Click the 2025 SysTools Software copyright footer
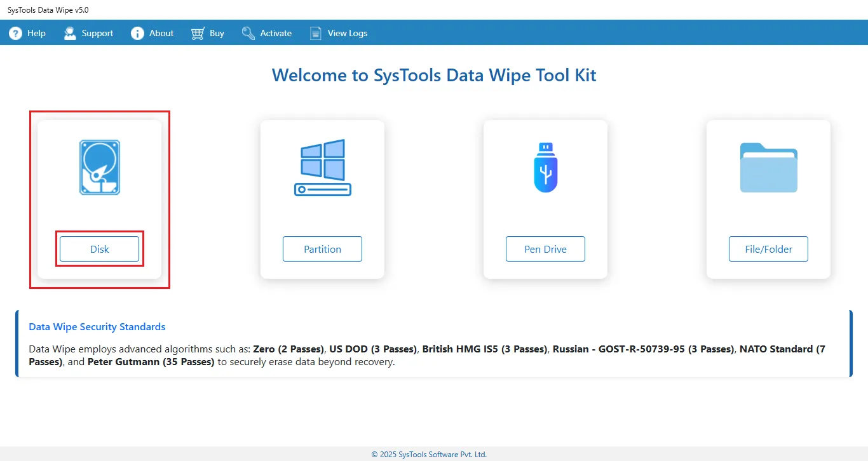Screen dimensions: 868x461 coord(429,455)
